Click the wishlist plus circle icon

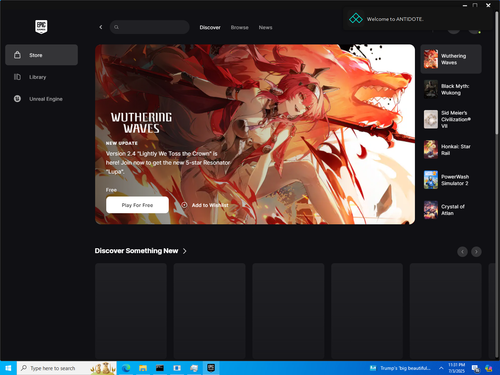pos(184,205)
